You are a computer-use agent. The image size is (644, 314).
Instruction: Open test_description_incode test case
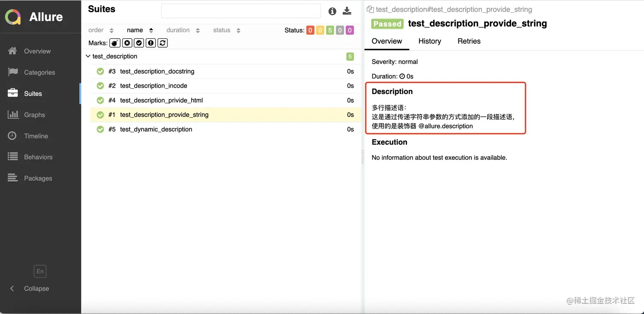coord(226,86)
